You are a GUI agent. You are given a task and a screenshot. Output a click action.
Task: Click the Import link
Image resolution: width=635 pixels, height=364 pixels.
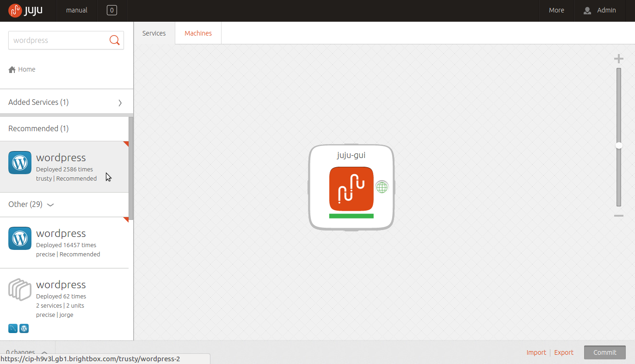click(536, 352)
